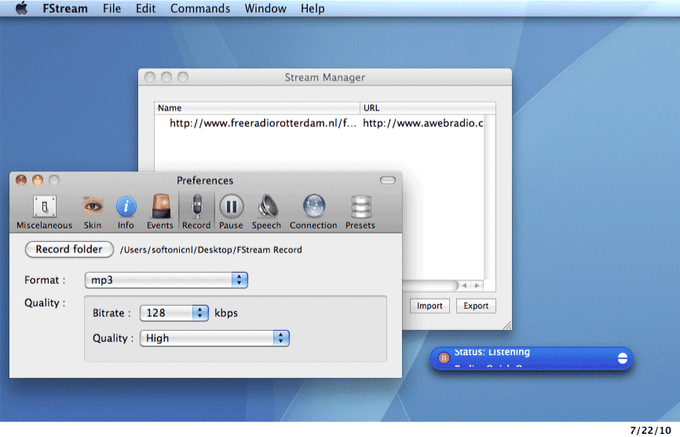Select the Record microphone pane

[196, 212]
